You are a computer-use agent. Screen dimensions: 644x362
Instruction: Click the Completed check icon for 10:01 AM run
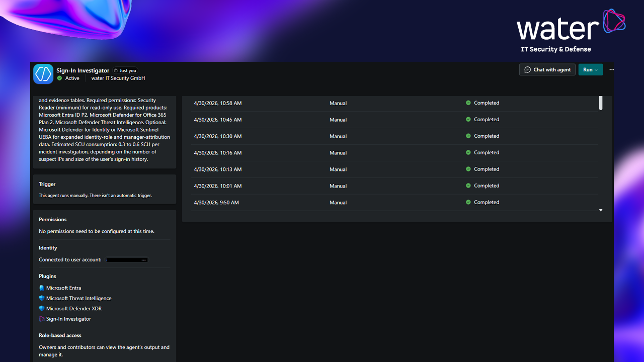pos(468,186)
